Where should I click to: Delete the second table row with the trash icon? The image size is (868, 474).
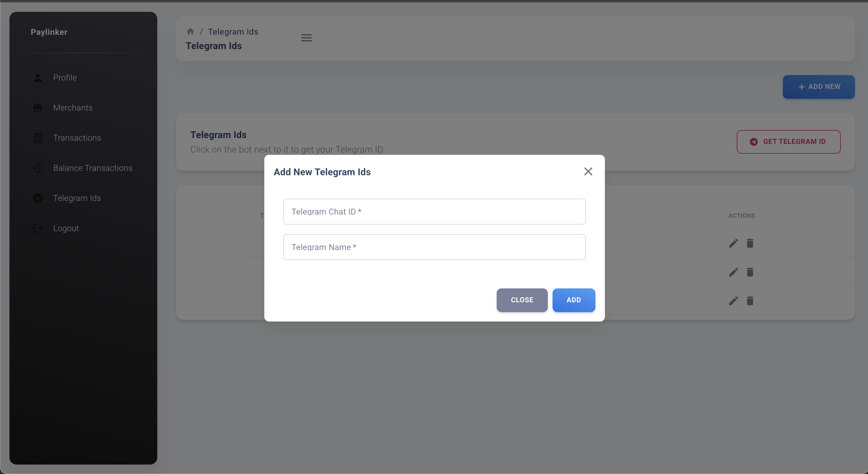(x=750, y=272)
